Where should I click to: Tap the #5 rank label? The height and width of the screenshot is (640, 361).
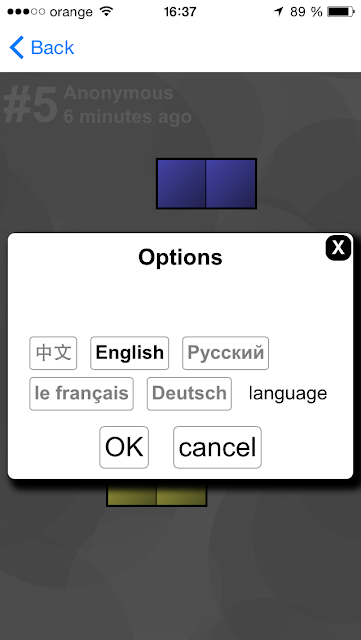tap(31, 107)
